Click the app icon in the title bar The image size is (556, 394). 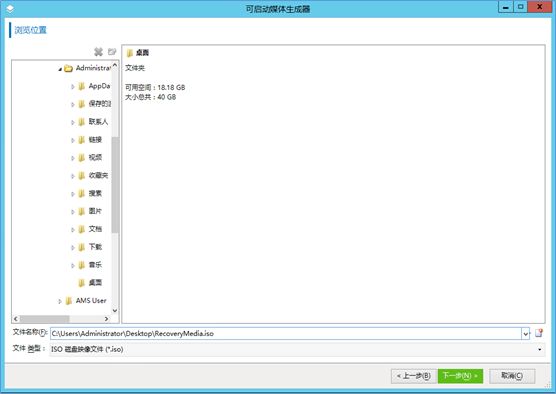(10, 9)
